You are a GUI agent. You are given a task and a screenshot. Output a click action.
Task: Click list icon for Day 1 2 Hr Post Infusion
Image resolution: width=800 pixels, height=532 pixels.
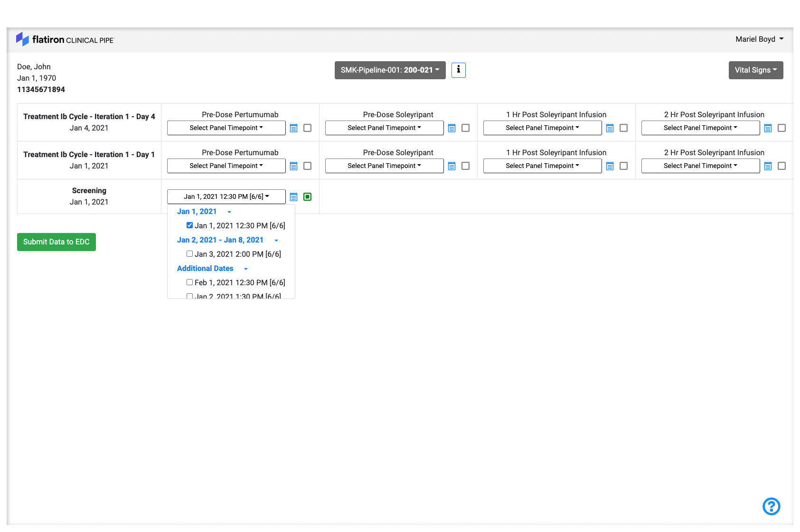click(x=768, y=166)
